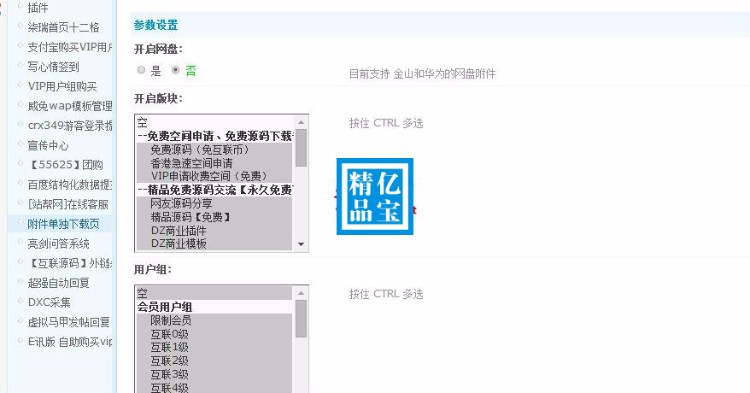Click the 用户组 list scroll up arrow
750x393 pixels.
[301, 293]
